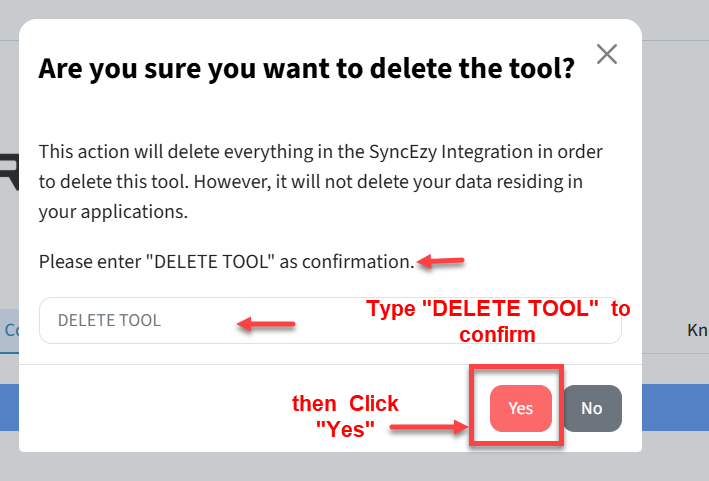
Task: Click the red Yes button
Action: tap(521, 408)
